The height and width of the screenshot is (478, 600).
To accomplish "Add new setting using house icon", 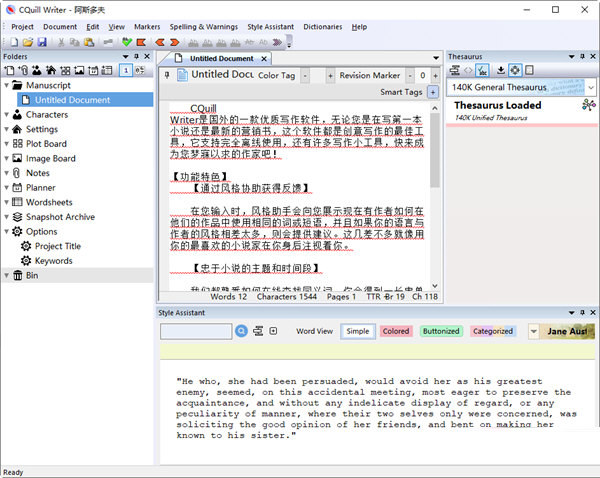I will [x=51, y=70].
